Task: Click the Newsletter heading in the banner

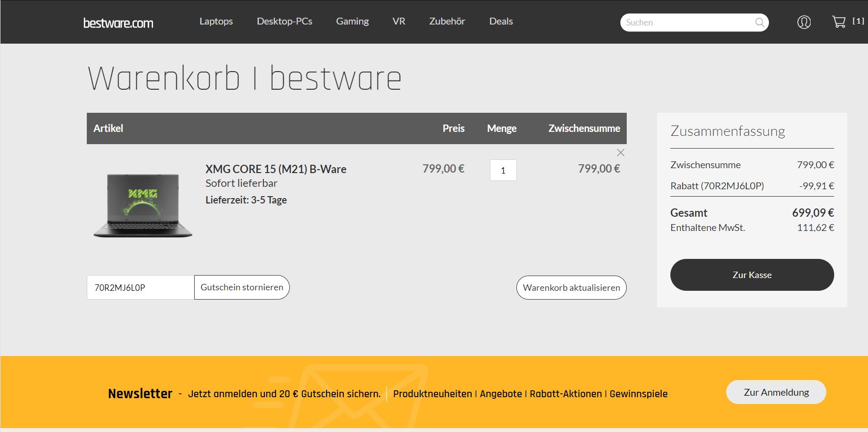Action: click(140, 394)
